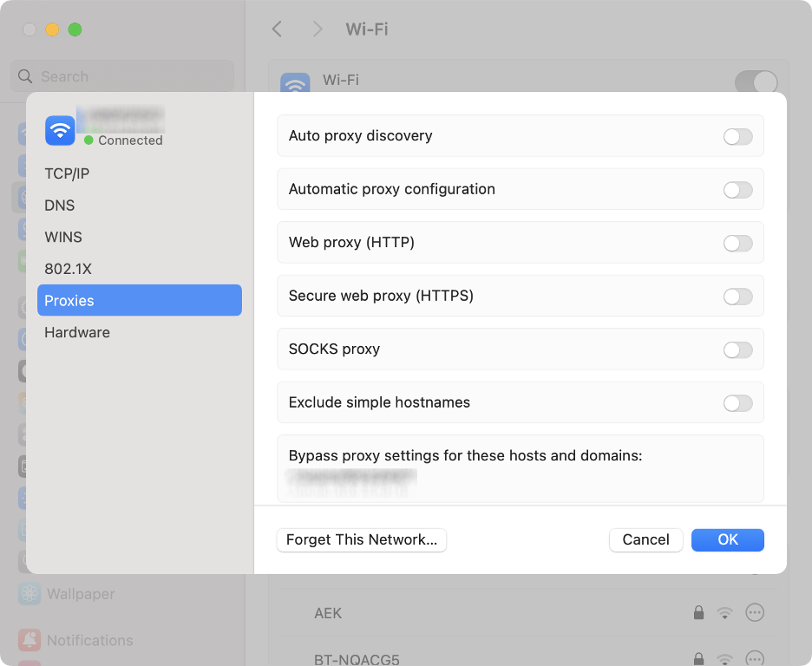Image resolution: width=812 pixels, height=666 pixels.
Task: Click the back chevron above Wi-Fi title
Action: [x=277, y=29]
